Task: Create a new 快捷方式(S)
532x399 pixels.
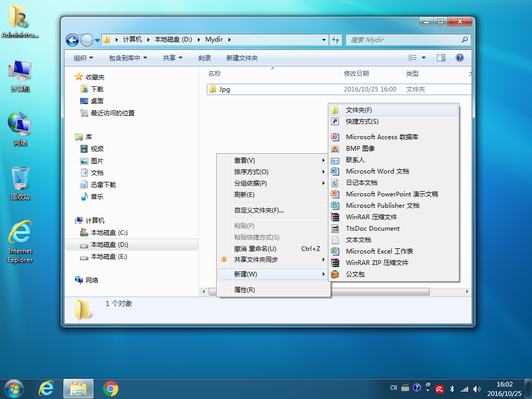Action: [394, 122]
